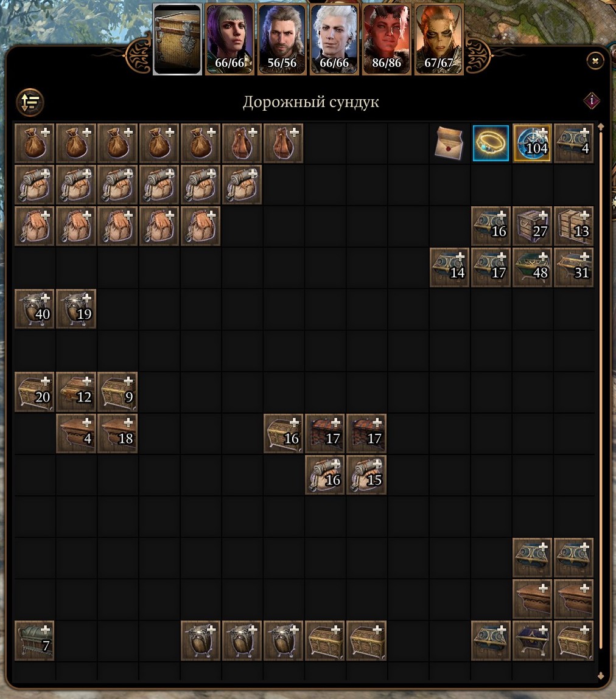Open the backpack holding 16 items
The height and width of the screenshot is (699, 616).
point(324,475)
